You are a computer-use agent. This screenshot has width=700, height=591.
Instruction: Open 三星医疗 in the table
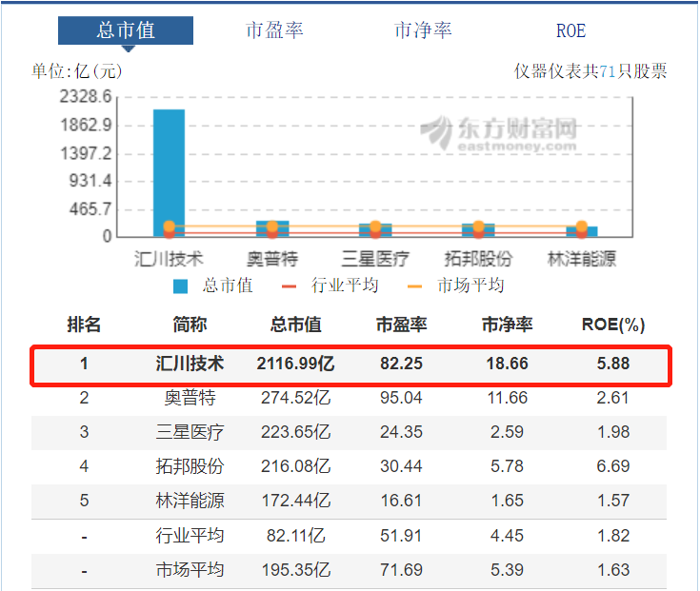pyautogui.click(x=190, y=432)
